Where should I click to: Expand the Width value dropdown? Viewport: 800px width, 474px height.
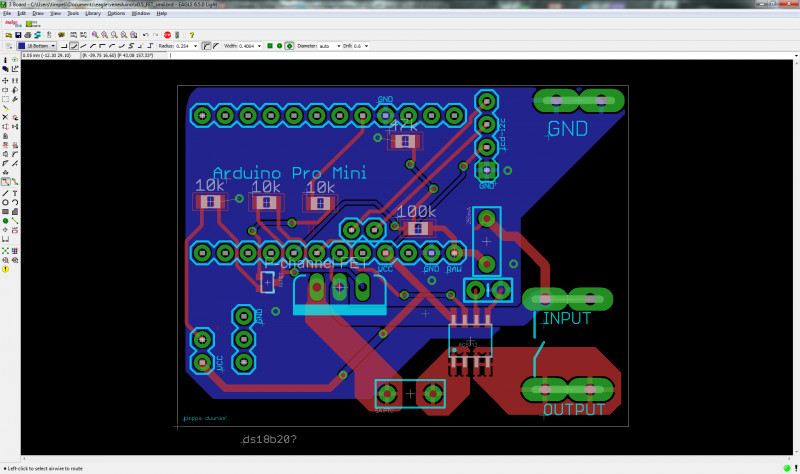[260, 46]
